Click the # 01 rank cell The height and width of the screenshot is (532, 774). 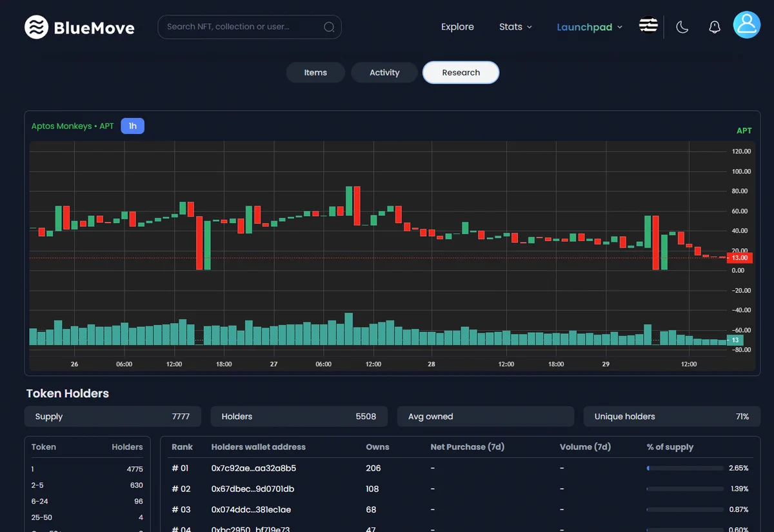coord(181,468)
